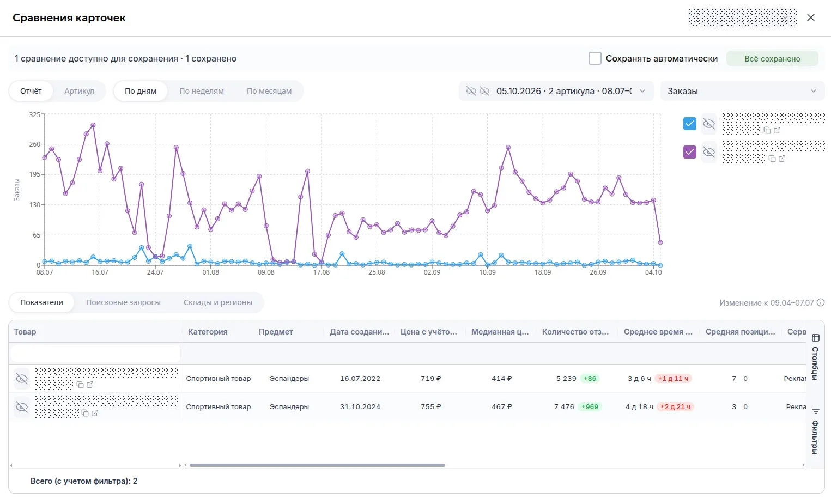Toggle hidden-eye icon in 31.10.2024 row
This screenshot has height=504, width=831.
pyautogui.click(x=22, y=406)
